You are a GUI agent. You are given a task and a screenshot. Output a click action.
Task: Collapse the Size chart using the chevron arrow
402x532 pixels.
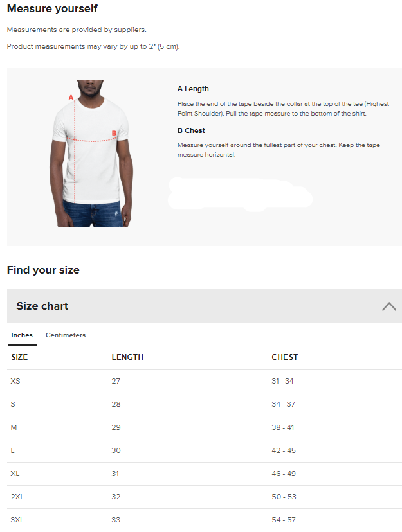tap(388, 306)
